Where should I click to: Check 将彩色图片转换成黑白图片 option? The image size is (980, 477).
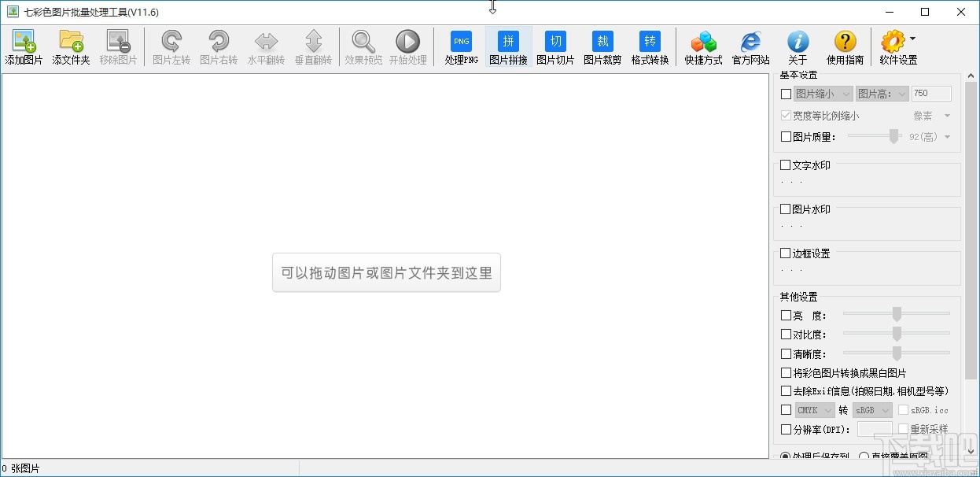(x=784, y=372)
